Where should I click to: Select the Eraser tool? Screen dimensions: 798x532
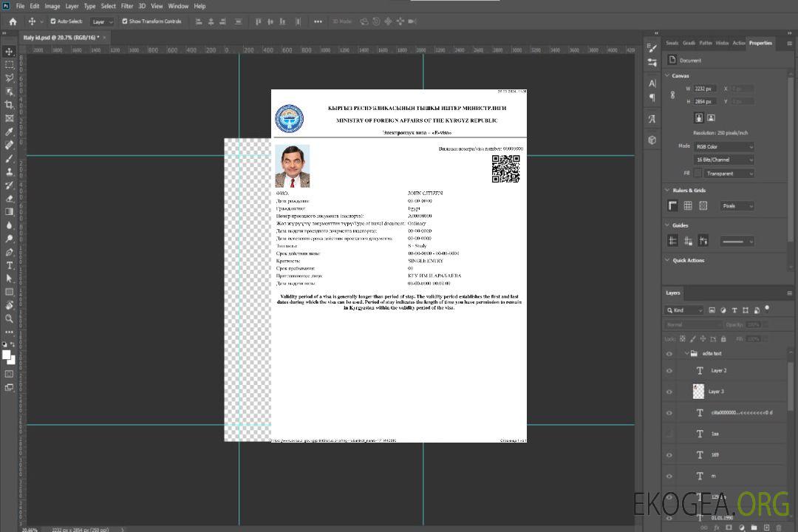pyautogui.click(x=9, y=199)
